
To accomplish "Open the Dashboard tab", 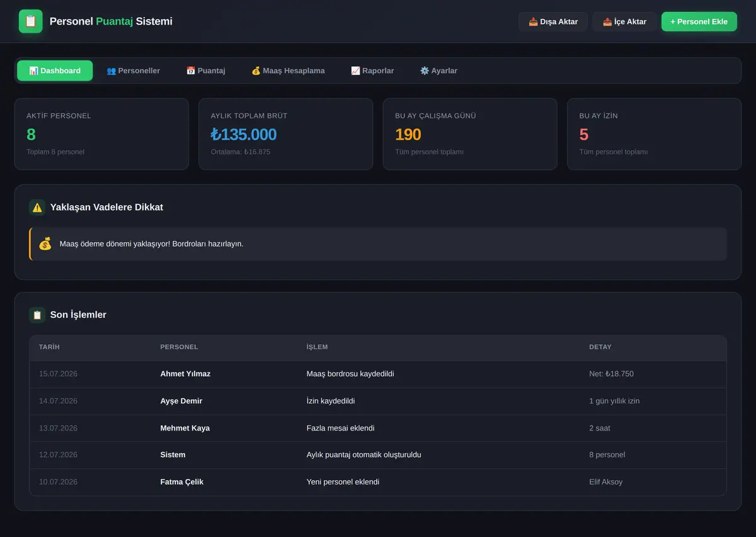I will 55,71.
